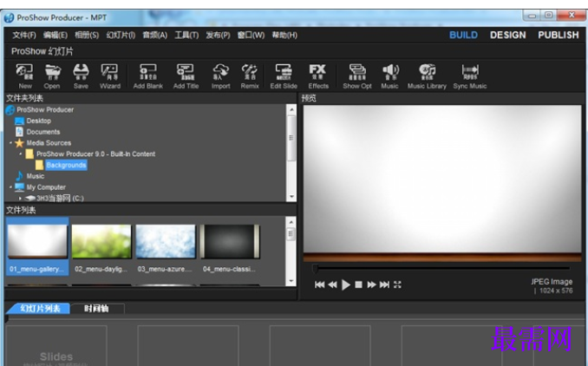Click Sync Music icon
The width and height of the screenshot is (588, 366).
(469, 76)
